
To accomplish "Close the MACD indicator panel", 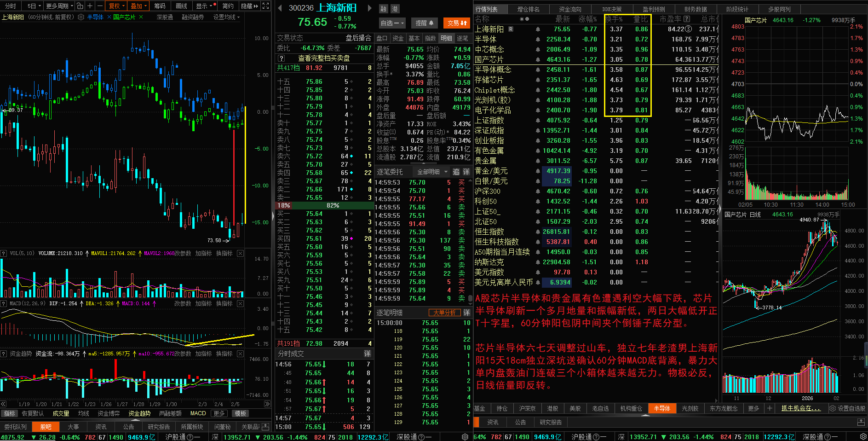I will tap(240, 303).
